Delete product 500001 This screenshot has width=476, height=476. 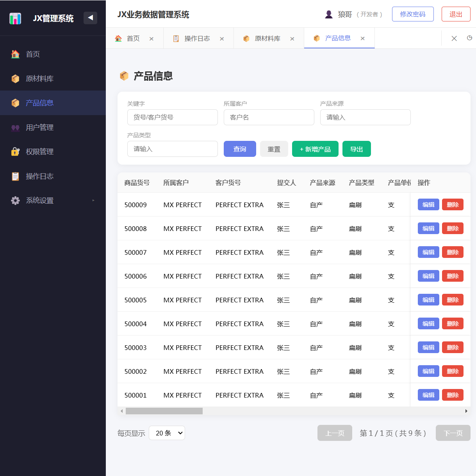[453, 395]
